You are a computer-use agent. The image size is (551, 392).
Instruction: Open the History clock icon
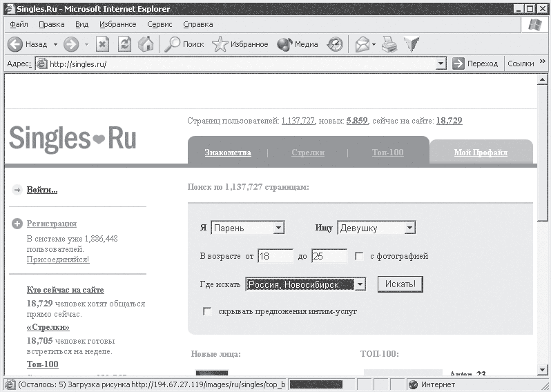(335, 44)
